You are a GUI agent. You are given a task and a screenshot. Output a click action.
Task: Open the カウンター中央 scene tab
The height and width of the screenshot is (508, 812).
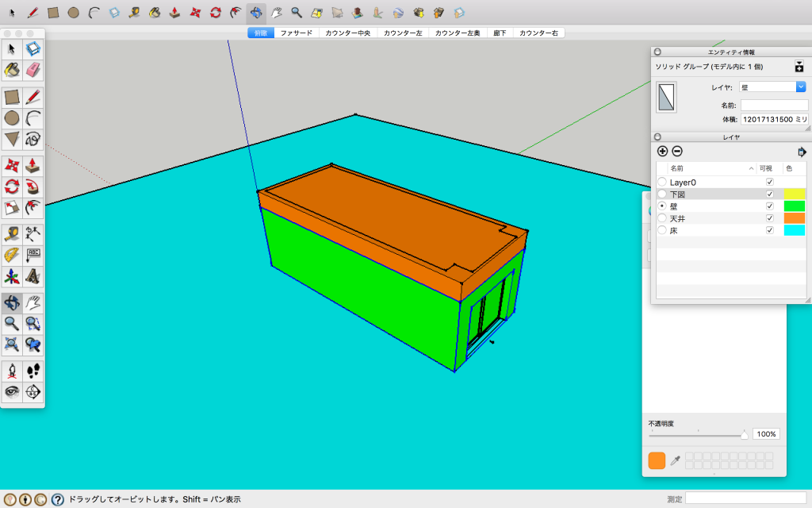tap(347, 33)
